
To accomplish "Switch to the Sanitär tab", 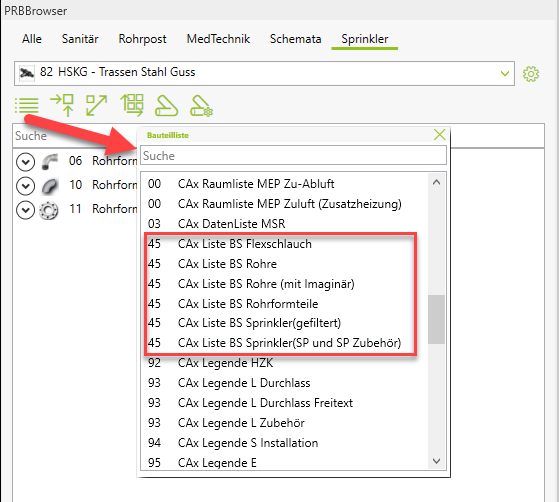I will point(80,39).
